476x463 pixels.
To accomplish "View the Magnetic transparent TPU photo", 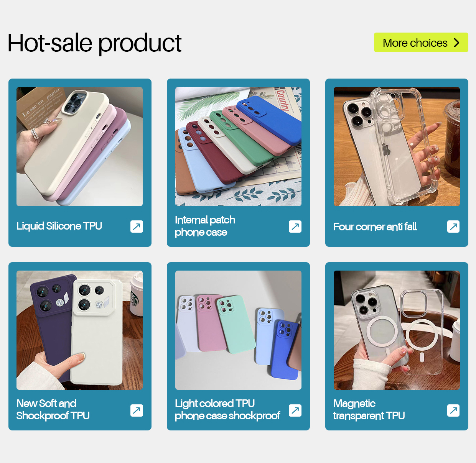I will [x=397, y=330].
